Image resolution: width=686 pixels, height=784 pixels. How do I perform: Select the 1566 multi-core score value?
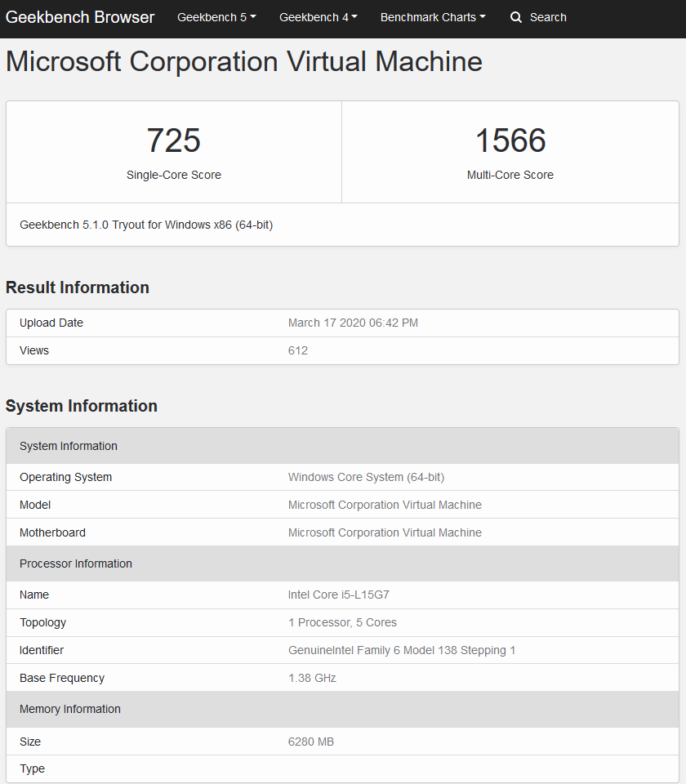(x=510, y=140)
